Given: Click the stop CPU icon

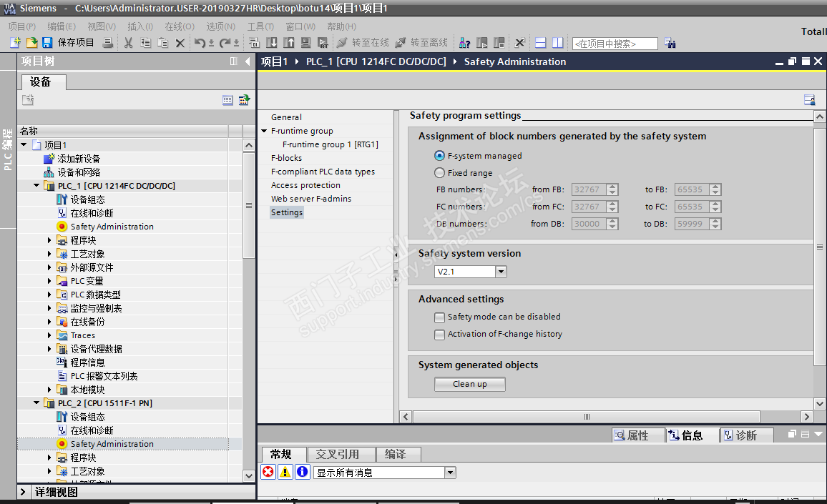Looking at the screenshot, I should click(499, 43).
